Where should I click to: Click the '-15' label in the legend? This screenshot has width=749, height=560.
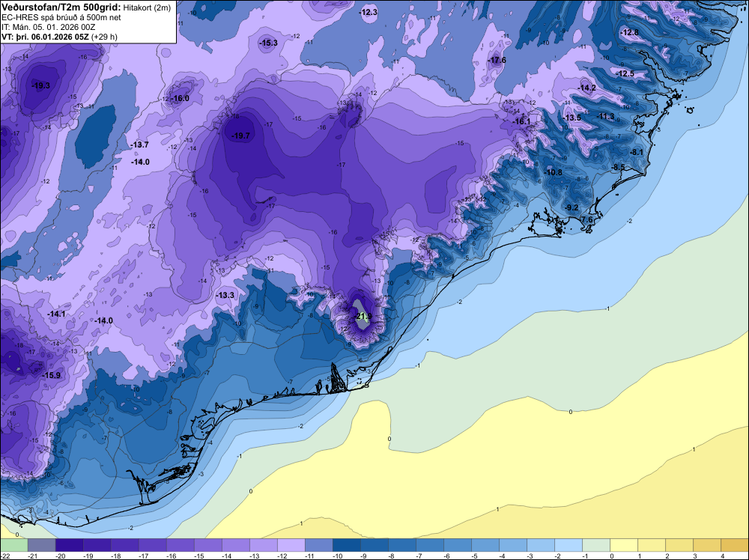198,556
